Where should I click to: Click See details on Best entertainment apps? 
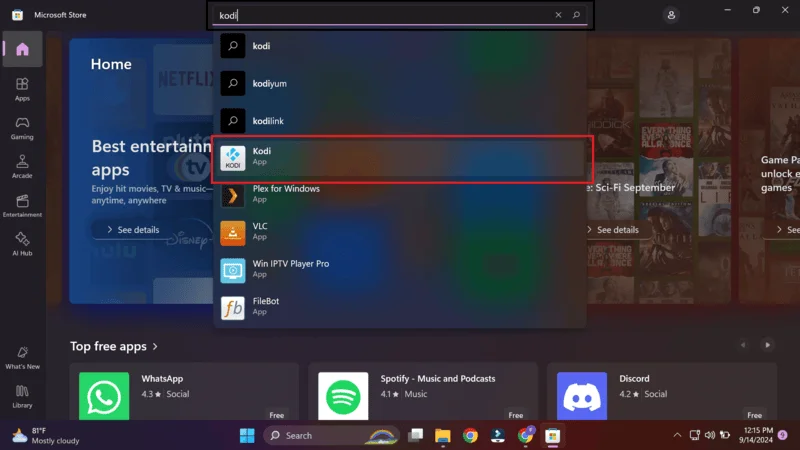(x=133, y=230)
